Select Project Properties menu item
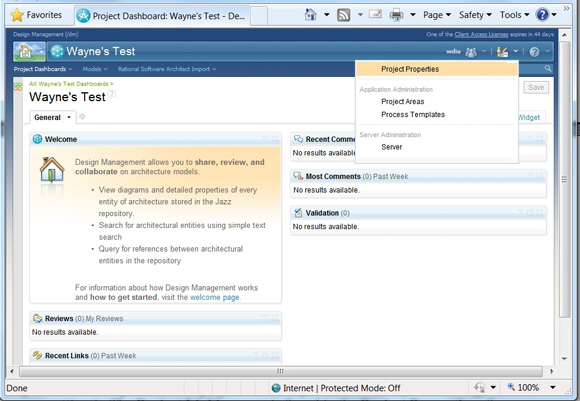Viewport: 580px width, 401px height. tap(436, 69)
